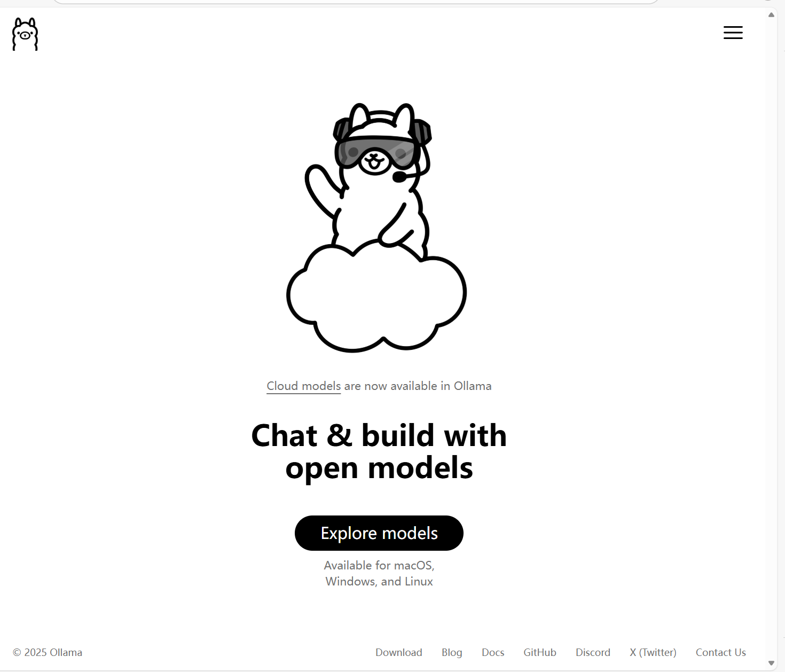Click the 'Available for macOS, Windows, and Linux' text
This screenshot has height=672, width=785.
pos(379,573)
